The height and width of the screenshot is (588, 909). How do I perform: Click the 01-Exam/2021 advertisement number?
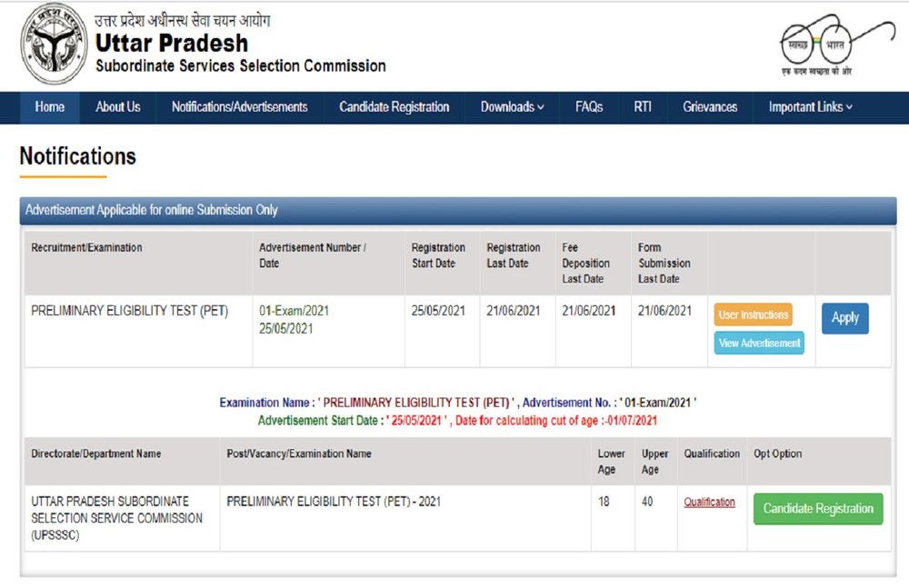point(294,311)
